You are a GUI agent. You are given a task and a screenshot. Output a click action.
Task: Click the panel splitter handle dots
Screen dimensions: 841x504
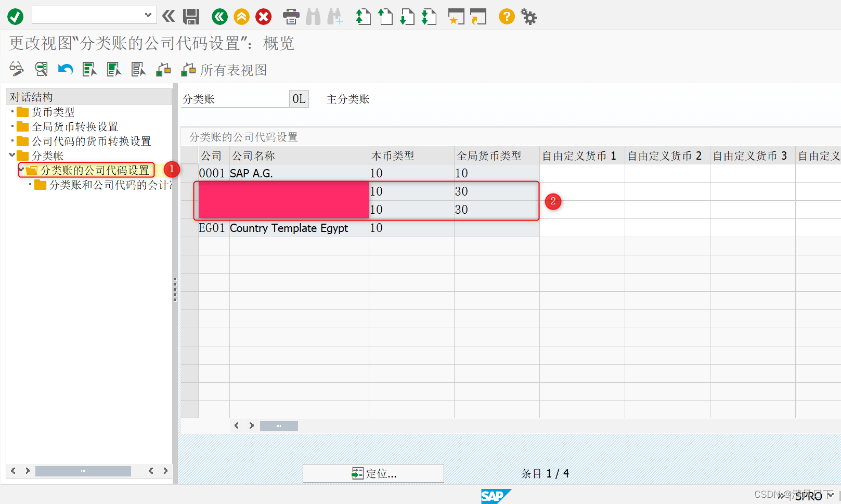pos(175,289)
